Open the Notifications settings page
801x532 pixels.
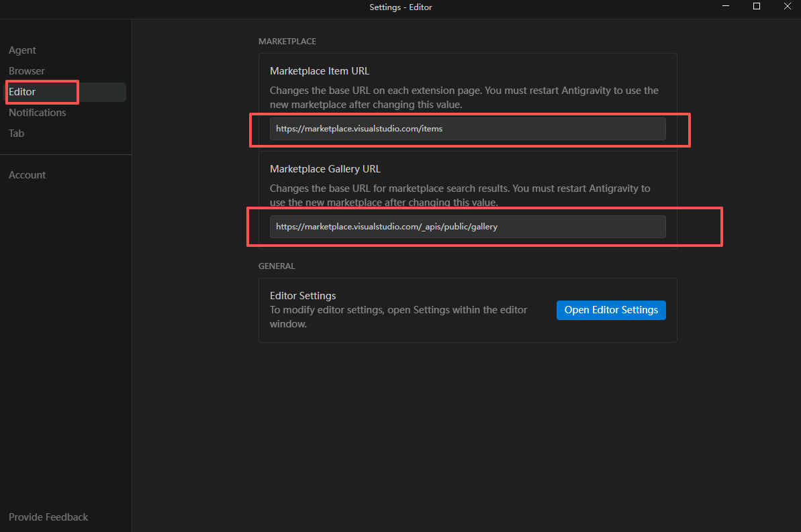38,112
